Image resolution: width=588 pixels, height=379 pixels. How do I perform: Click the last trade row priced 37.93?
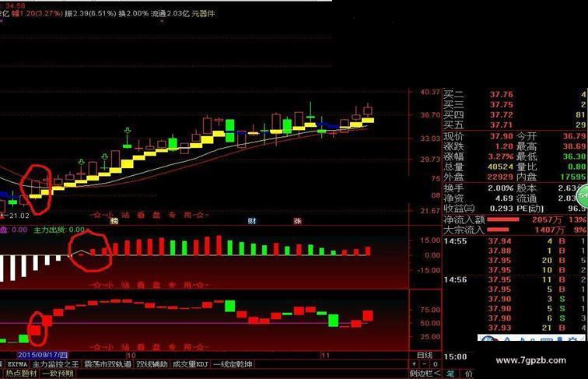[x=516, y=328]
